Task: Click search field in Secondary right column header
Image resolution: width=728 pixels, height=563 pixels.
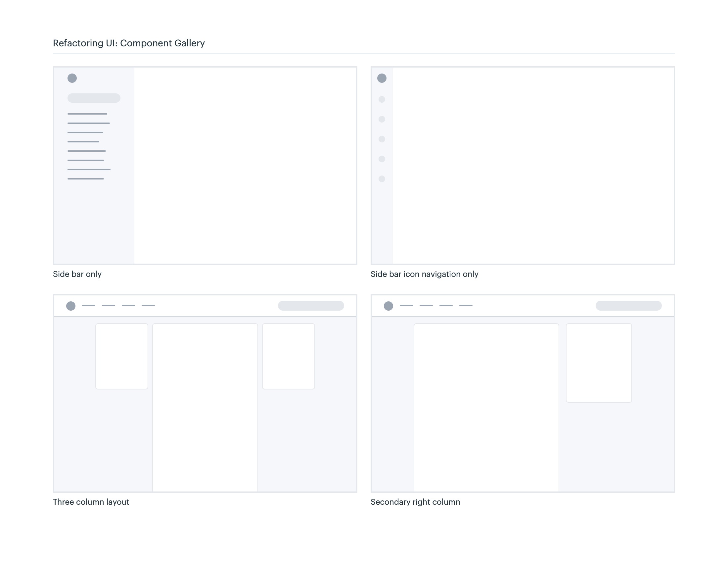Action: [628, 306]
